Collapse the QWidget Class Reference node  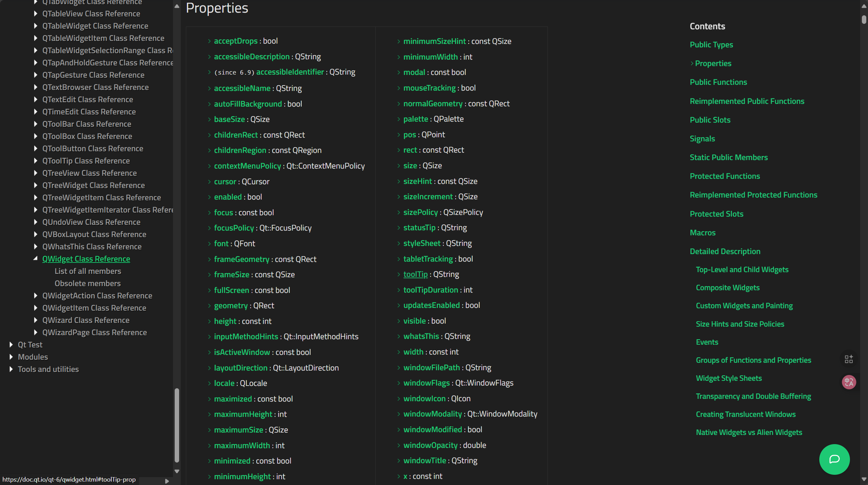[35, 259]
